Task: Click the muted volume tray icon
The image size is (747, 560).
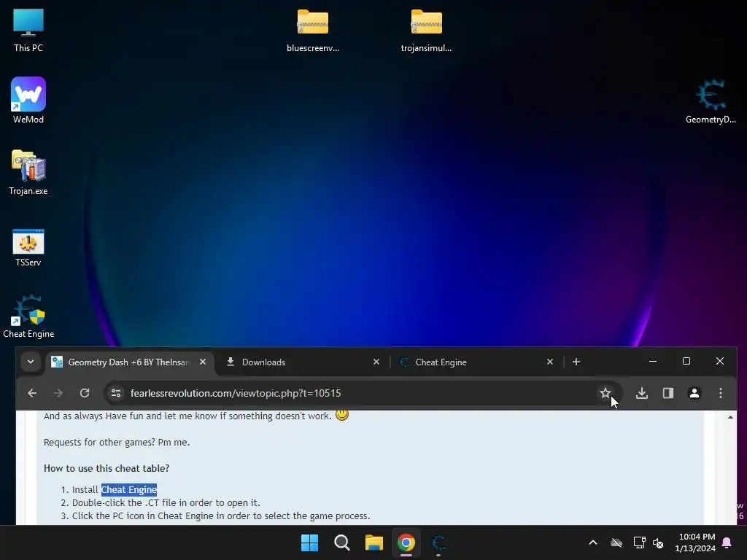Action: click(x=658, y=542)
